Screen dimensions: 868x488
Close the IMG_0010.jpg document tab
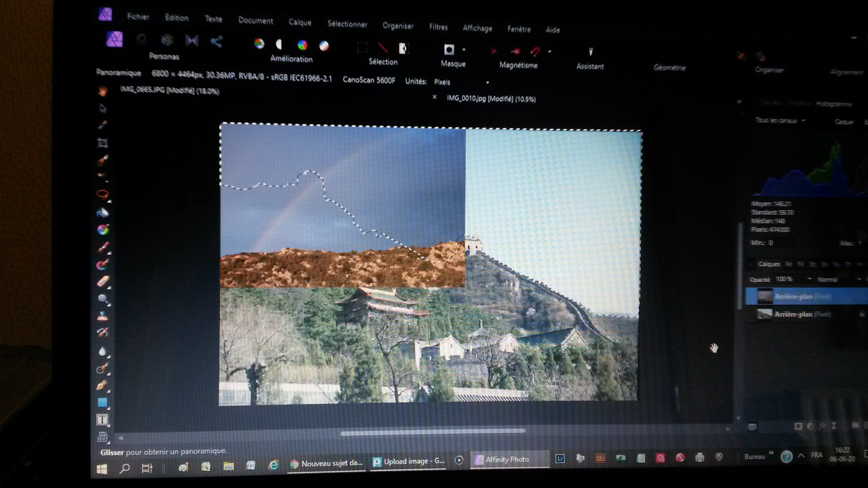click(435, 97)
